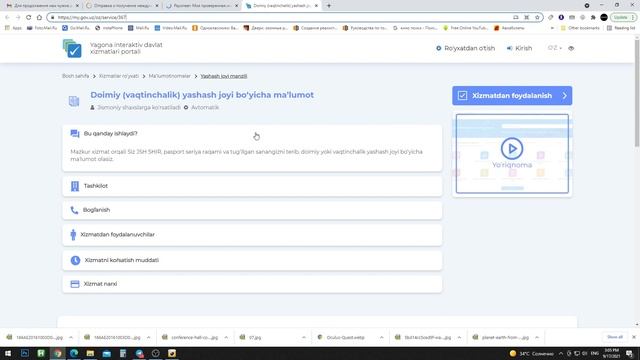Bookmark page with the star icon

coord(537,17)
